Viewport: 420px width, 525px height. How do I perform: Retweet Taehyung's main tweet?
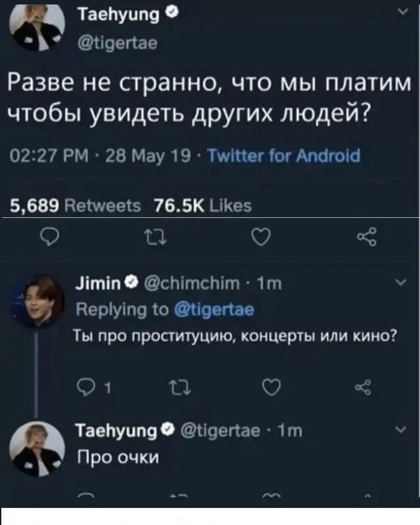coord(150,235)
